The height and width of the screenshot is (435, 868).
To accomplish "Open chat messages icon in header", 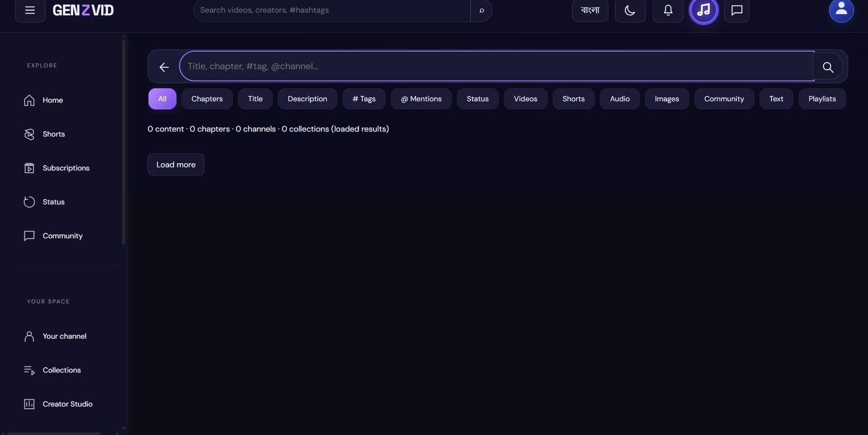I will tap(736, 10).
